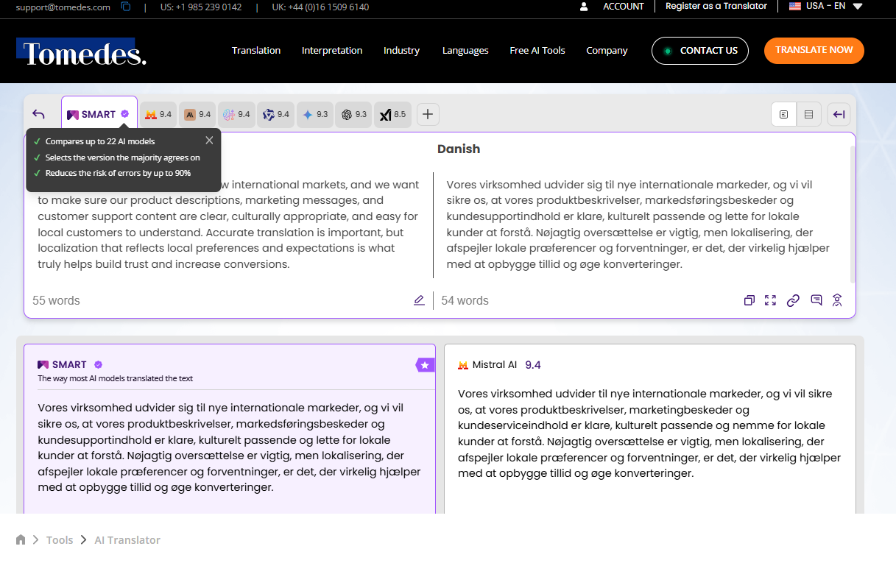Edit the source text with the pencil icon

tap(419, 300)
